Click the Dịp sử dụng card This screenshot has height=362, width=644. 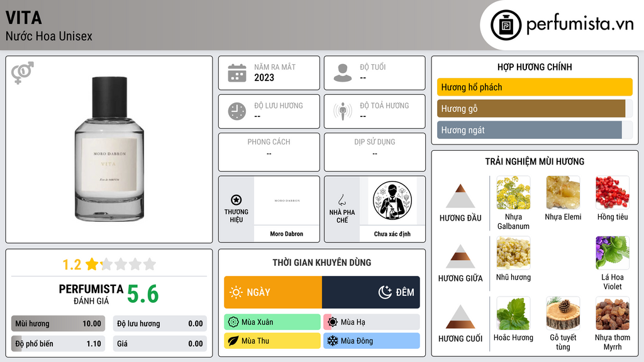pos(375,152)
